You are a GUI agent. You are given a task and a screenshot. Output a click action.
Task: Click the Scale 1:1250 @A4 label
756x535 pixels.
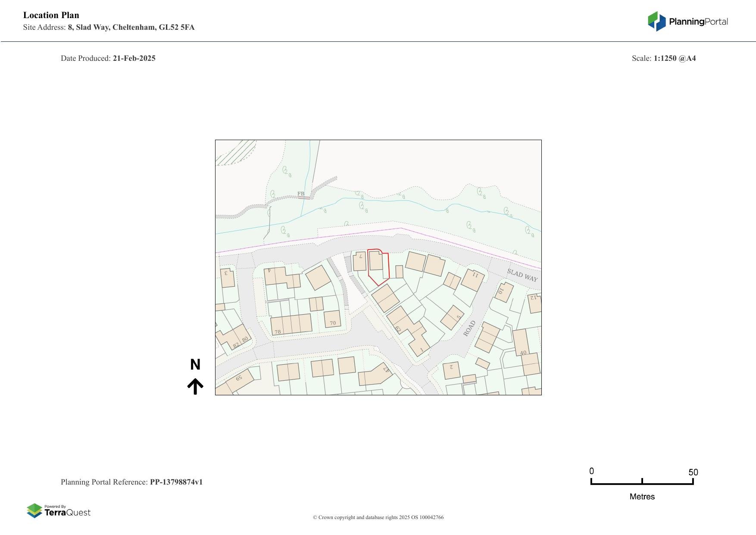[664, 58]
